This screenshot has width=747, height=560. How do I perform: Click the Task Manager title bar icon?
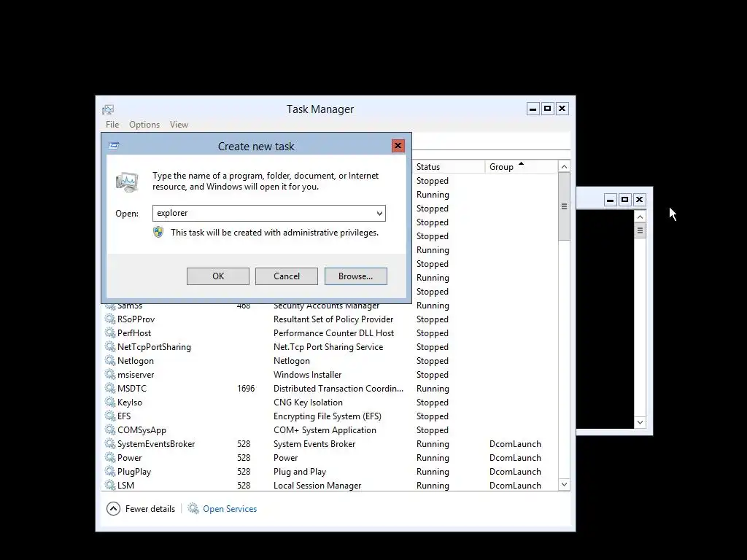point(108,109)
